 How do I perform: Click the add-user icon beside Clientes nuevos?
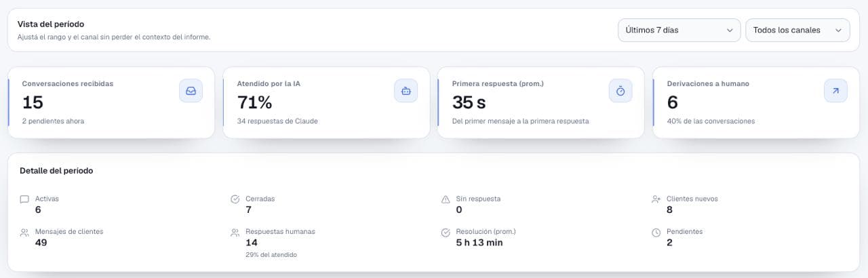[656, 199]
